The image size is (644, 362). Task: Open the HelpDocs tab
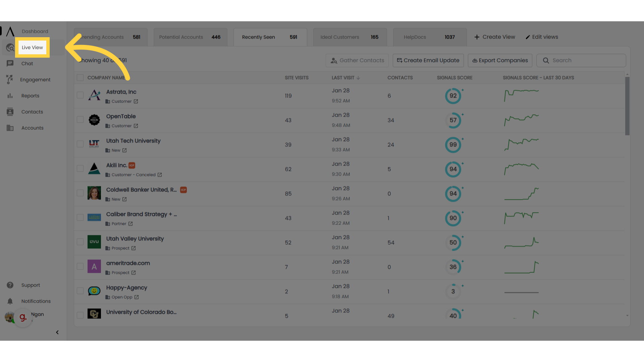(x=430, y=37)
